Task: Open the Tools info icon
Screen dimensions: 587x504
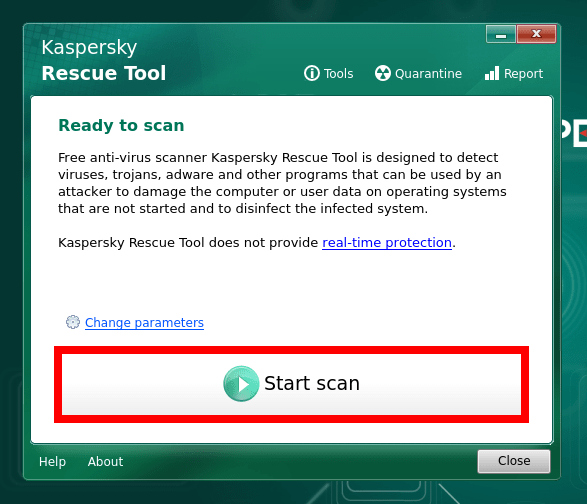Action: coord(311,73)
